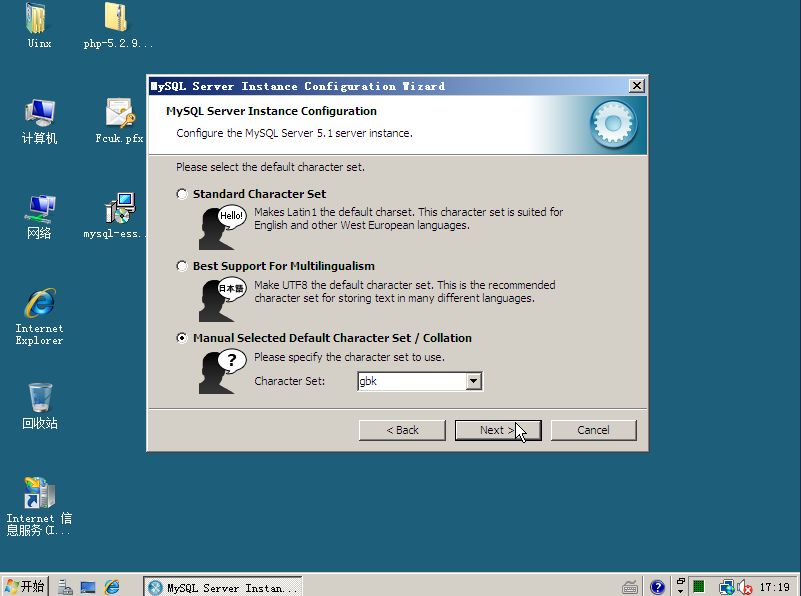Click the network connection tray icon
This screenshot has width=801, height=596.
[726, 587]
